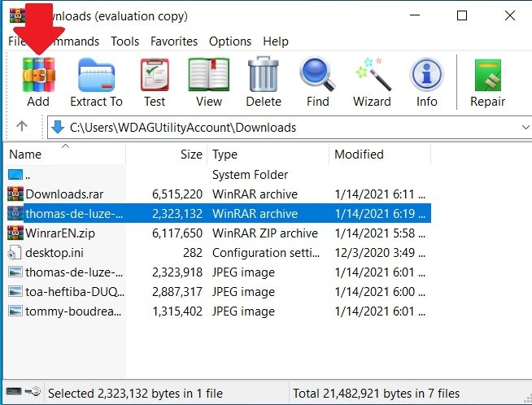Open the Favorites menu
Image resolution: width=532 pixels, height=405 pixels.
click(x=174, y=41)
